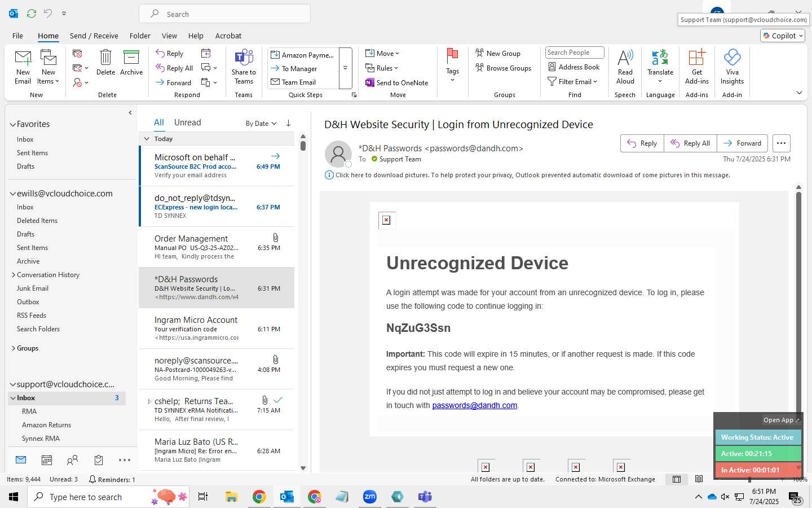
Task: Open more navigation options ellipsis
Action: (x=125, y=460)
